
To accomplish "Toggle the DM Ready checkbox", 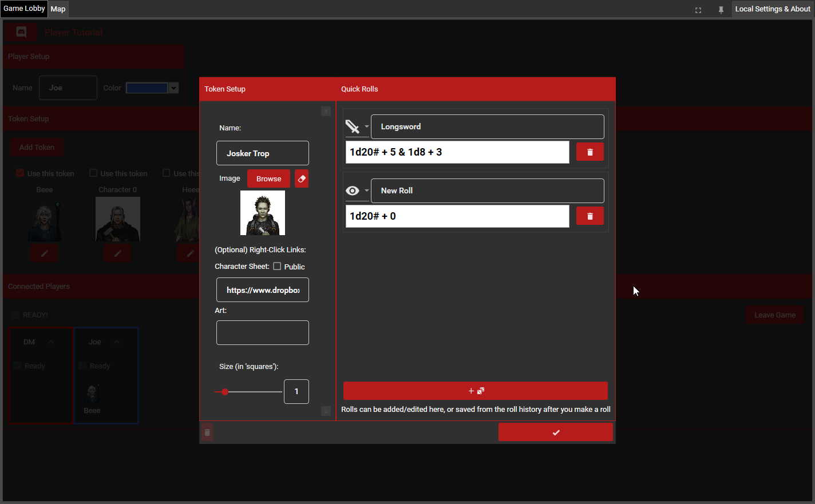I will pyautogui.click(x=17, y=366).
